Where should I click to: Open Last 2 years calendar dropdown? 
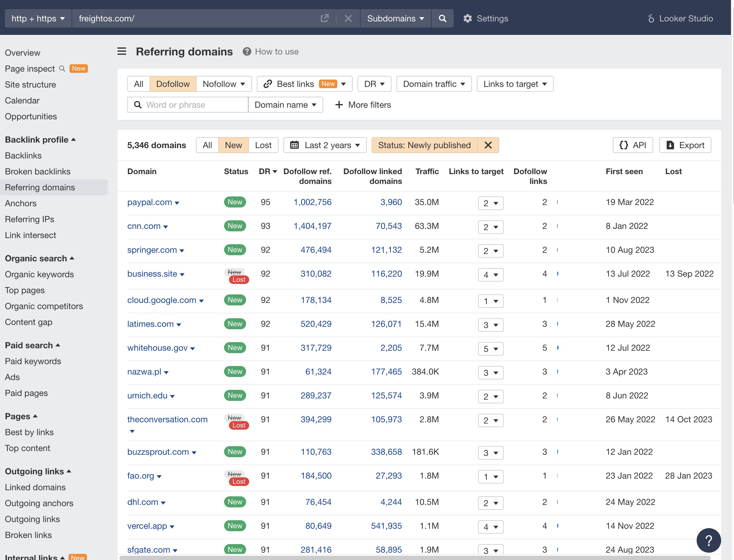tap(325, 145)
